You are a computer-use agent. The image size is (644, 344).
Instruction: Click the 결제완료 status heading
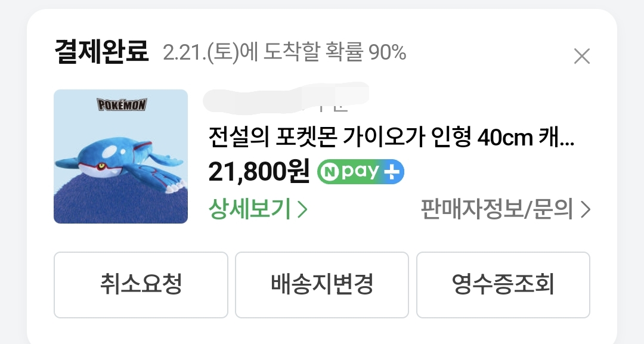(101, 52)
